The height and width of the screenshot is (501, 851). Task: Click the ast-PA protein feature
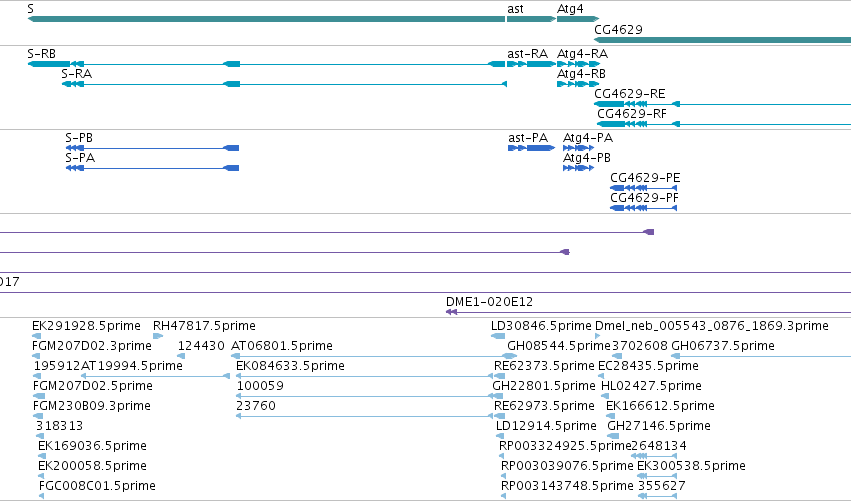click(x=531, y=148)
